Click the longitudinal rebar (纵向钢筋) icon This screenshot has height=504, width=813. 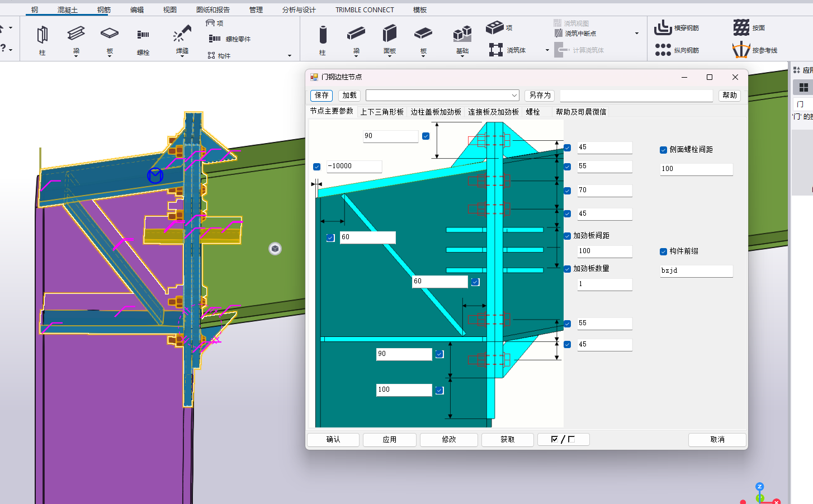pyautogui.click(x=663, y=50)
